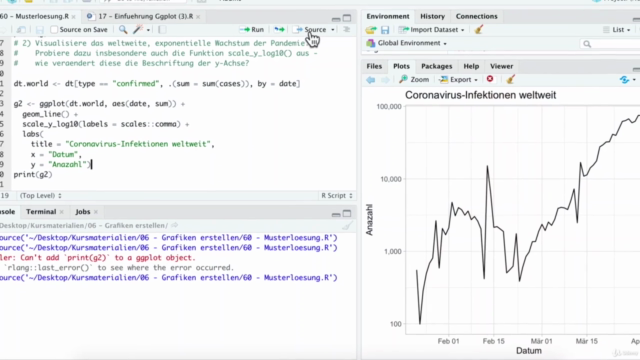The height and width of the screenshot is (360, 640).
Task: Open the Global Environment dropdown
Action: [x=407, y=43]
